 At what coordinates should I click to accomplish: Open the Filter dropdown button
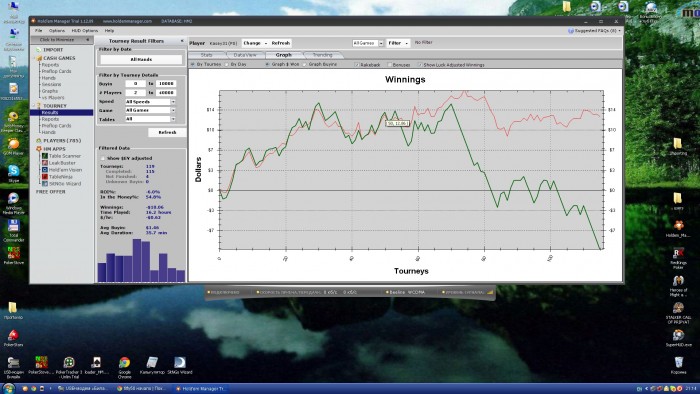pos(397,43)
